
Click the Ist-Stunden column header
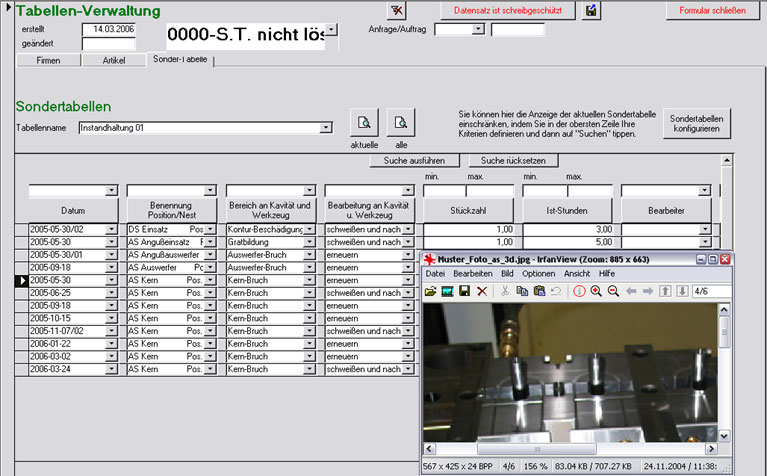coord(567,210)
